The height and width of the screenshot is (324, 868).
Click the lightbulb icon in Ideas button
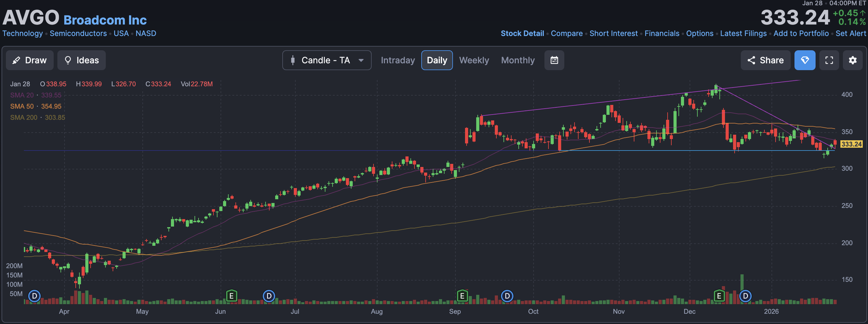point(68,60)
